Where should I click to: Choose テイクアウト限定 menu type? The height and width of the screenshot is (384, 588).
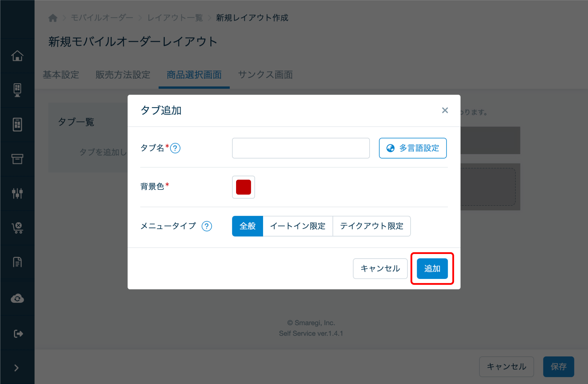click(x=372, y=226)
